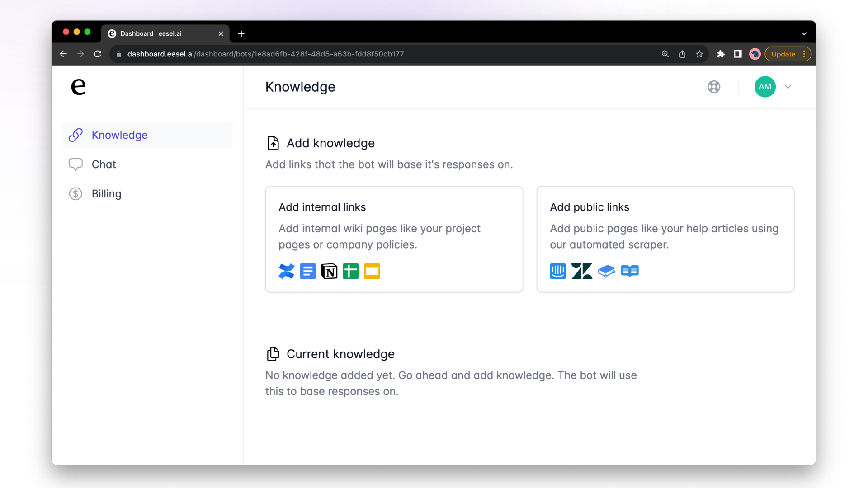The height and width of the screenshot is (488, 868).
Task: Select the Confluence integration icon
Action: (x=286, y=271)
